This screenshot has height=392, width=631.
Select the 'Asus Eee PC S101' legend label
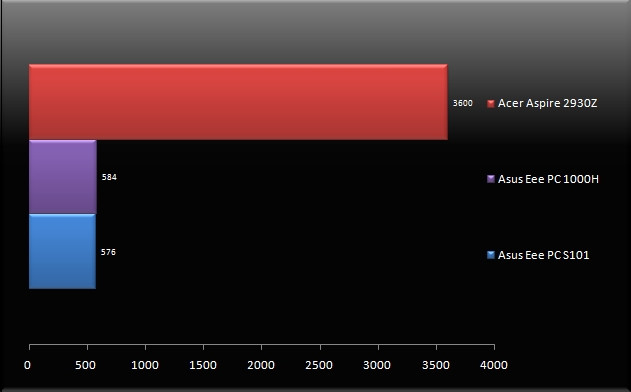click(543, 255)
